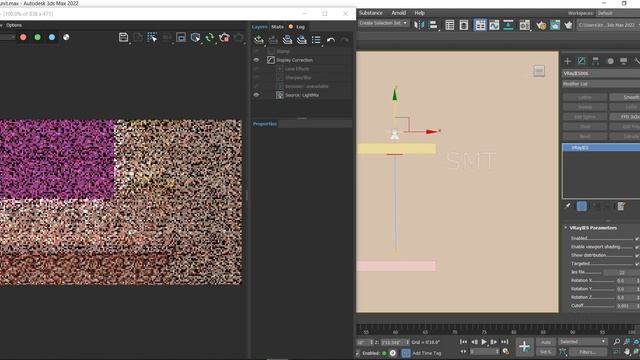Toggle the blue channel in frame buffer
640x360 pixels.
(x=52, y=37)
